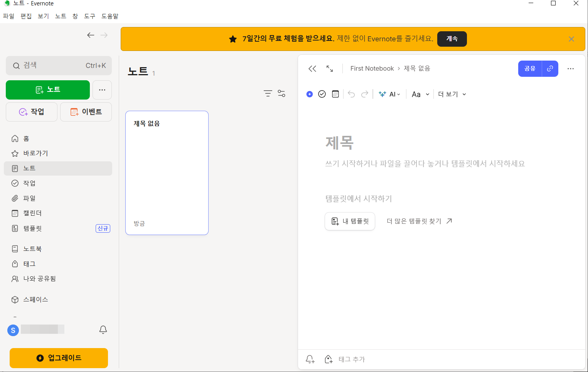Image resolution: width=588 pixels, height=372 pixels.
Task: Insert a calendar event from the toolbar
Action: click(335, 94)
